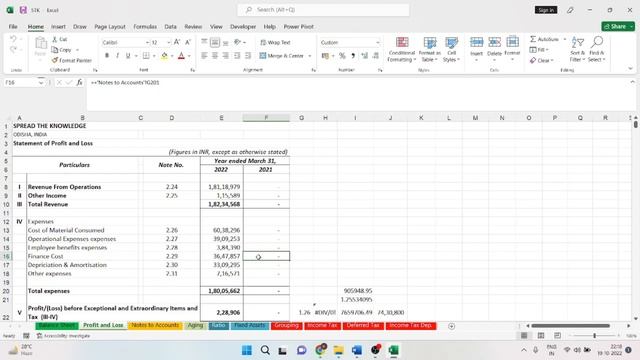This screenshot has height=360, width=640.
Task: Open the Clear dropdown
Action: 541,60
